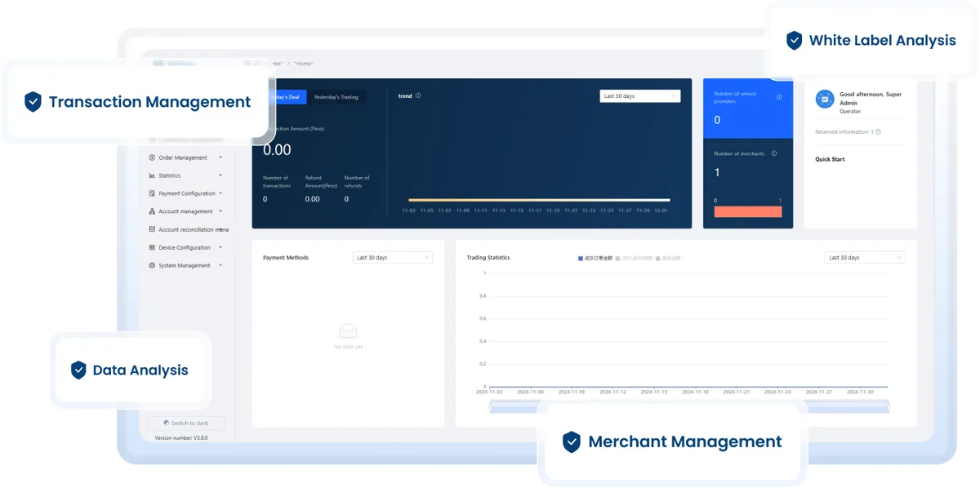The height and width of the screenshot is (488, 980).
Task: Click the Order Management sidebar icon
Action: [152, 157]
